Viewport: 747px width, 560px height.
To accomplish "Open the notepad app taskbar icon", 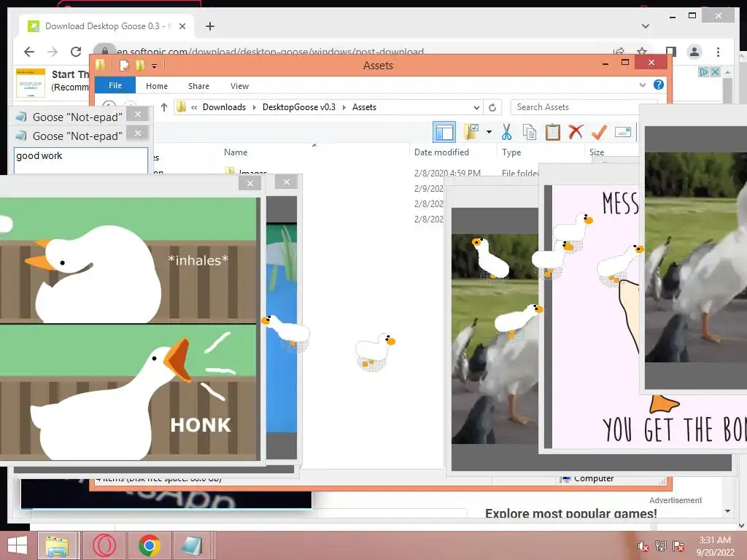I will click(x=193, y=545).
